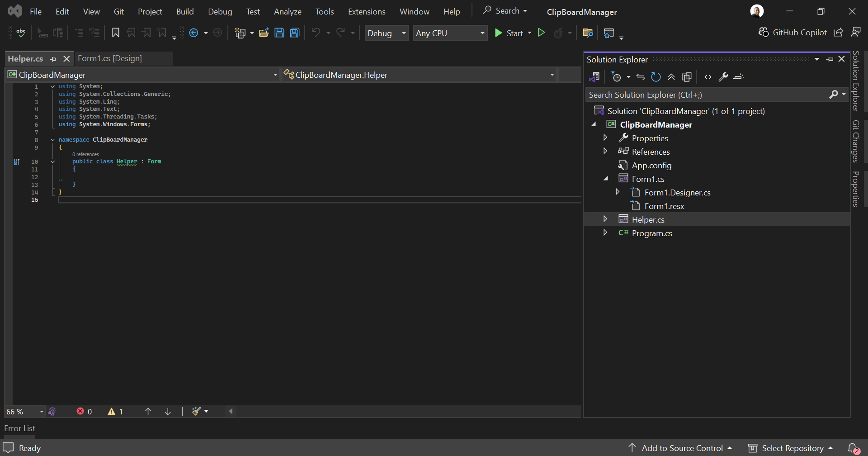The width and height of the screenshot is (868, 456).
Task: Click the Search button in title bar
Action: coord(505,11)
